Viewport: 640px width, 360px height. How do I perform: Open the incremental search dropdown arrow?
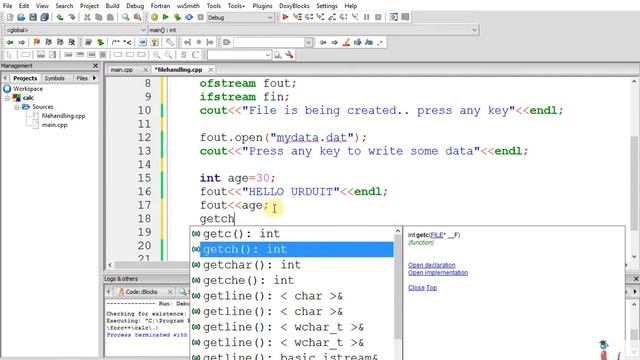pyautogui.click(x=309, y=42)
